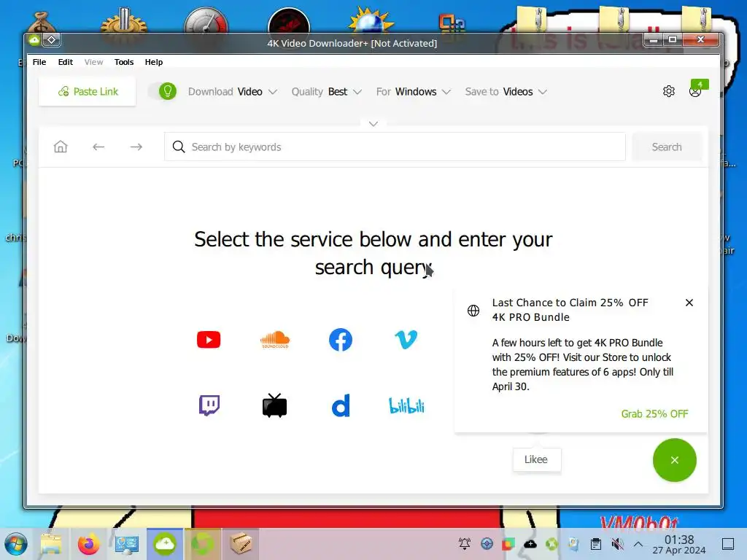Select the Dailymotion service icon
Image resolution: width=747 pixels, height=560 pixels.
coord(341,405)
